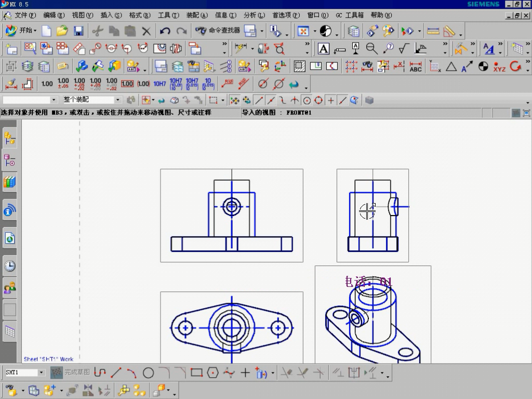Screen dimensions: 532x399
Task: Toggle snap to end point
Action: [259, 100]
